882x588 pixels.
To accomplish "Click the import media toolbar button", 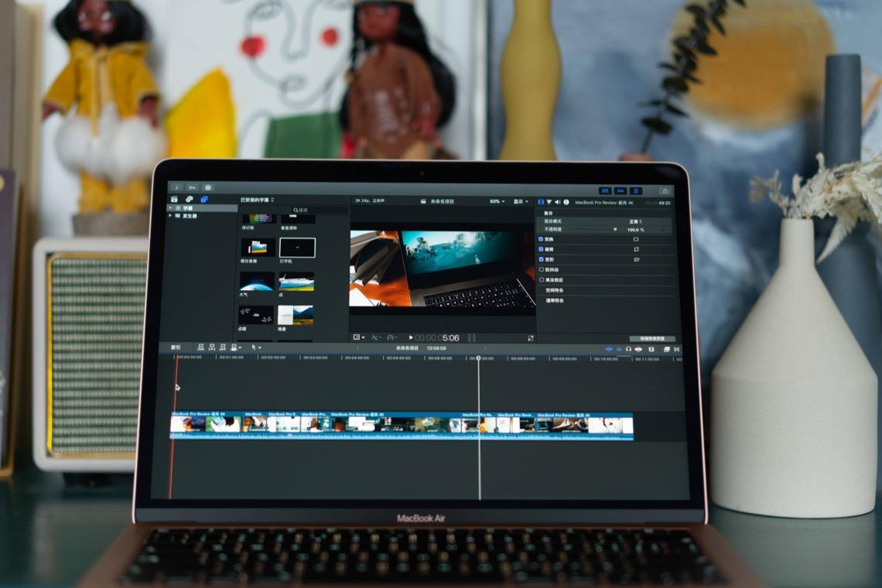I will (176, 187).
